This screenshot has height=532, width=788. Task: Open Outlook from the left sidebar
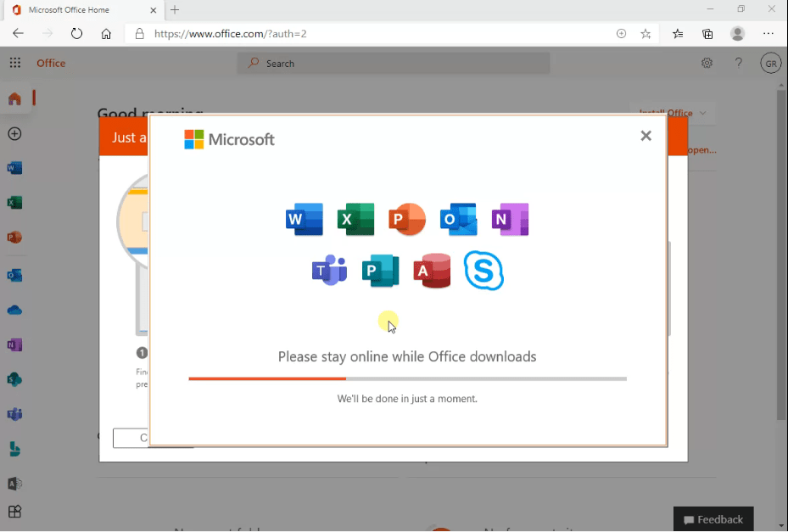[x=14, y=275]
